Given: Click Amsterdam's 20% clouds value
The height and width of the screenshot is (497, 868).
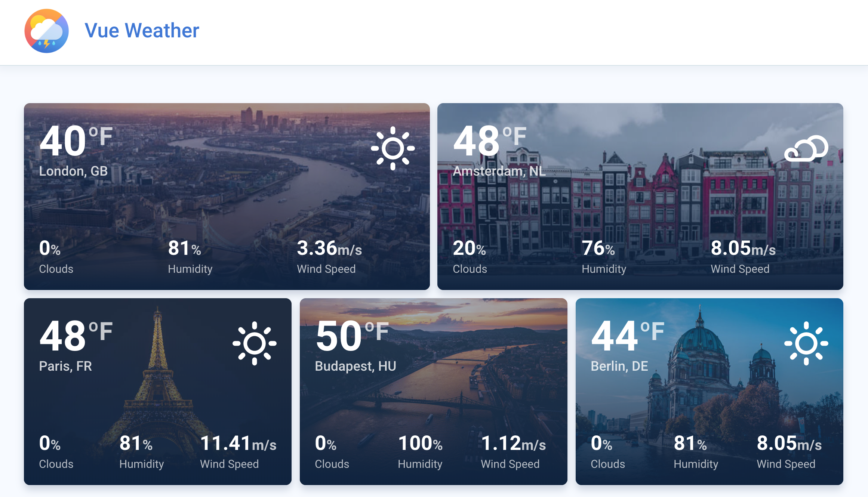Looking at the screenshot, I should (x=469, y=248).
